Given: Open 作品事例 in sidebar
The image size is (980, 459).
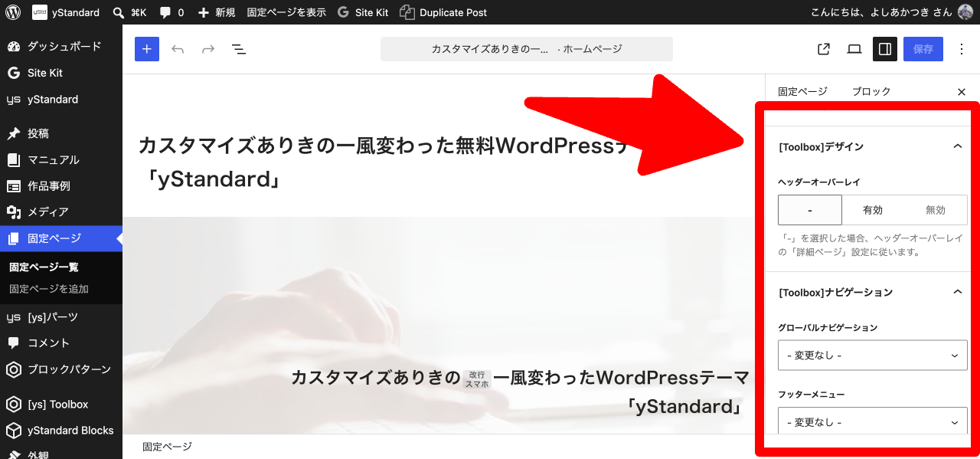Looking at the screenshot, I should (61, 186).
